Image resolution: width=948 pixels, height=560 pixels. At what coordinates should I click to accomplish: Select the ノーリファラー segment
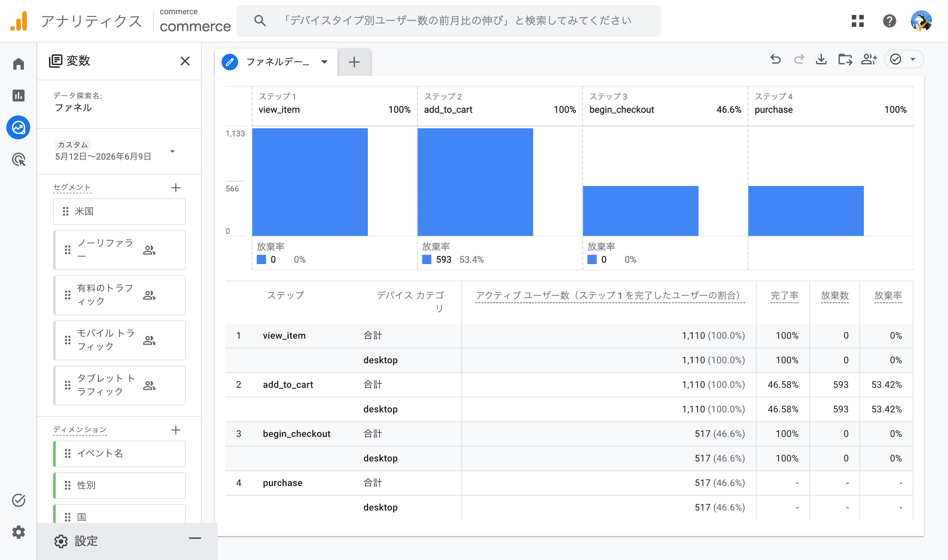click(x=119, y=250)
